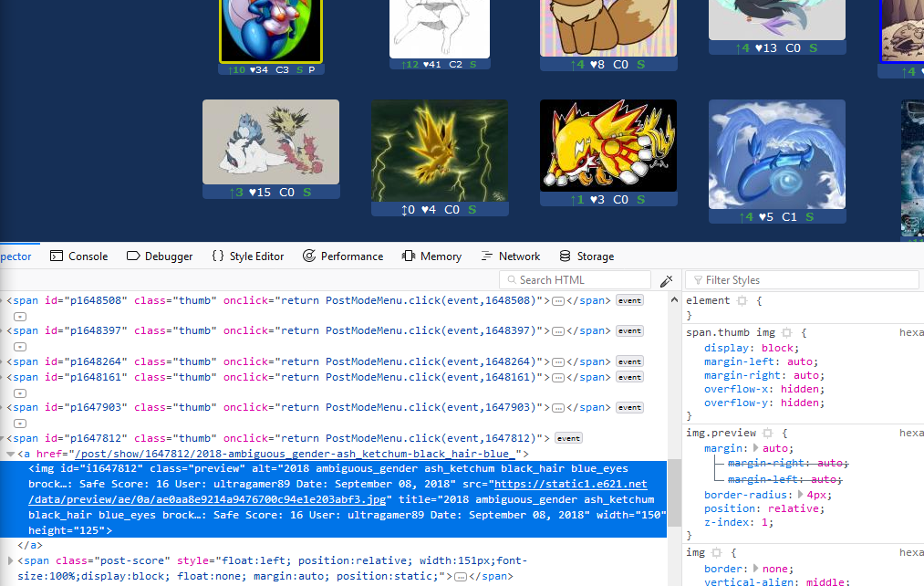Open the grey thumbnail above ♥15
Image resolution: width=924 pixels, height=586 pixels.
point(271,142)
